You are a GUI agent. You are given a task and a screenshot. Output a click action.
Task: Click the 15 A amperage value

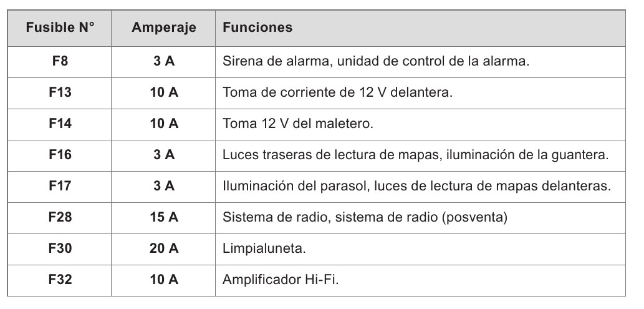tap(164, 217)
